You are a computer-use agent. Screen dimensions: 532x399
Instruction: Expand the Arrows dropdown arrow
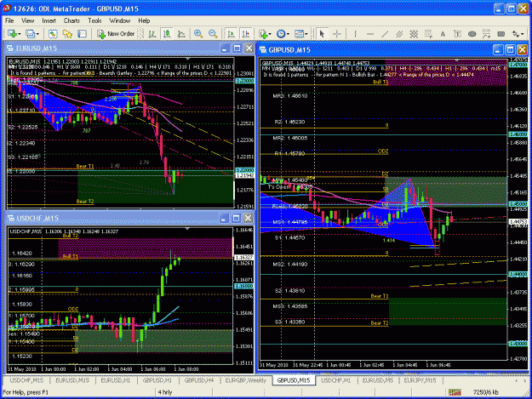tap(523, 34)
